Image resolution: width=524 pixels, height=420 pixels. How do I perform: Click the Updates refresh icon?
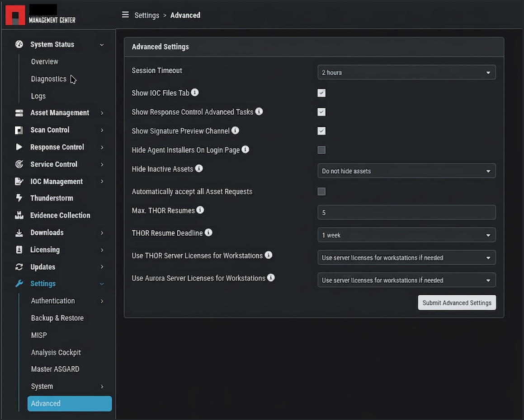(19, 267)
